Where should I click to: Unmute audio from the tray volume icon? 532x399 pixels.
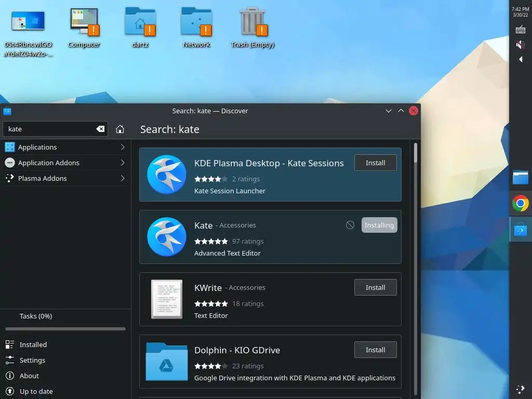(x=521, y=45)
